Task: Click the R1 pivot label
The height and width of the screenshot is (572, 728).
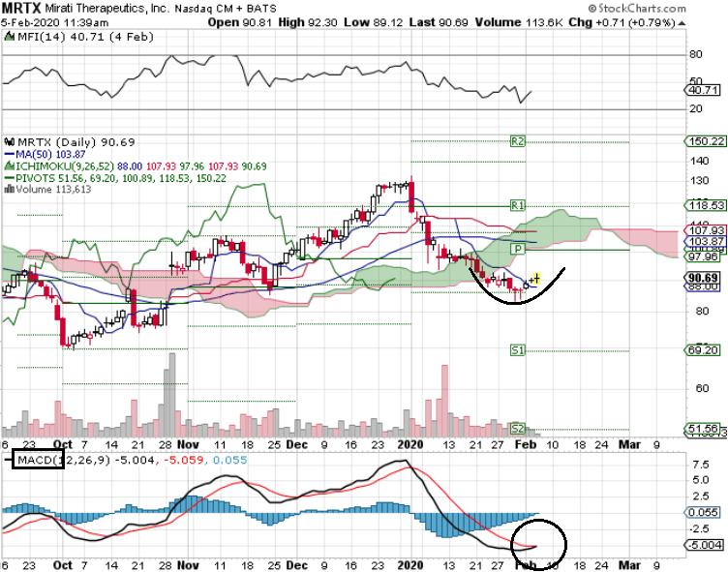Action: (518, 205)
